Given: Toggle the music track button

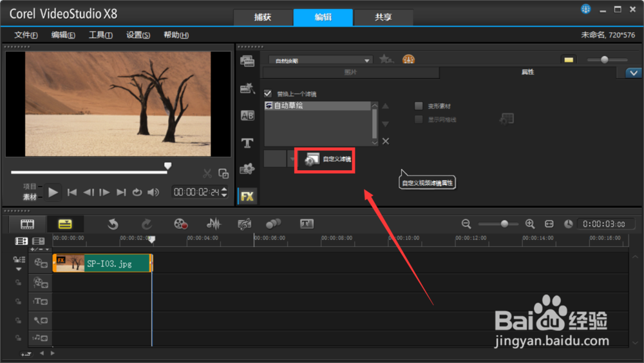Looking at the screenshot, I should pyautogui.click(x=40, y=338).
